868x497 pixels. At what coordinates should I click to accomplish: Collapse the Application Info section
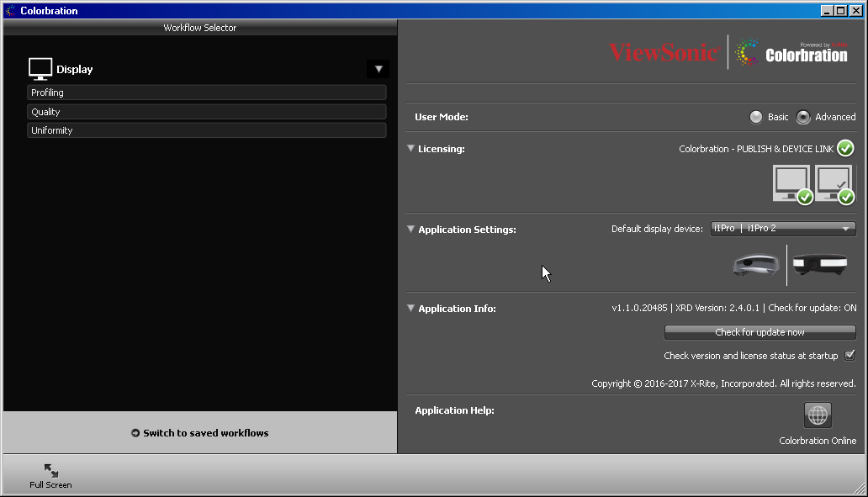tap(410, 309)
